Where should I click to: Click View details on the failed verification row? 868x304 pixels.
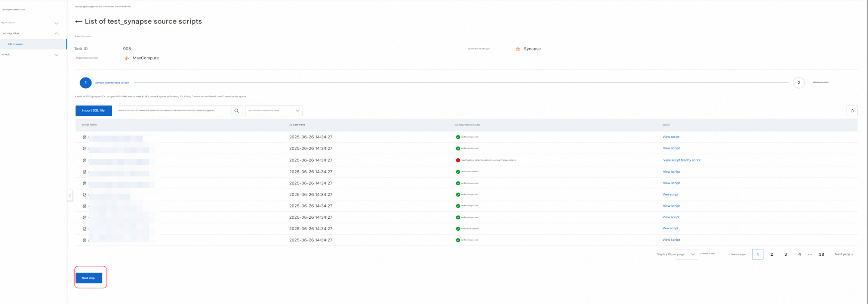tap(509, 160)
